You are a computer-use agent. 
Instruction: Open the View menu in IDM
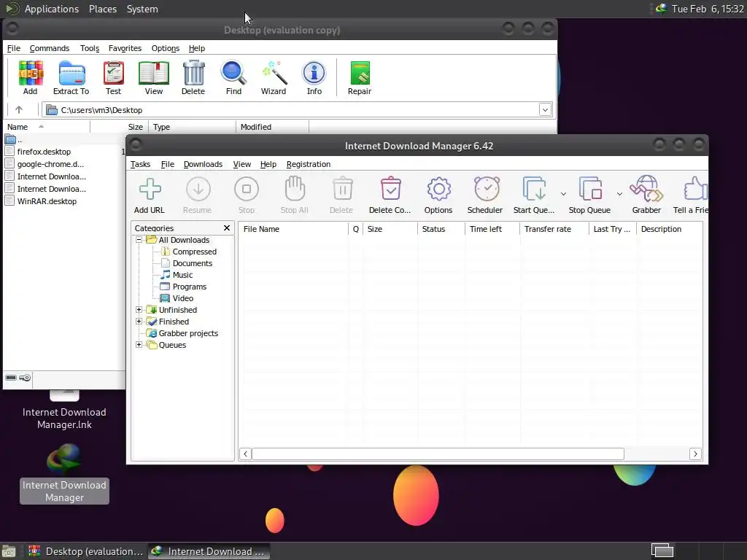coord(242,164)
